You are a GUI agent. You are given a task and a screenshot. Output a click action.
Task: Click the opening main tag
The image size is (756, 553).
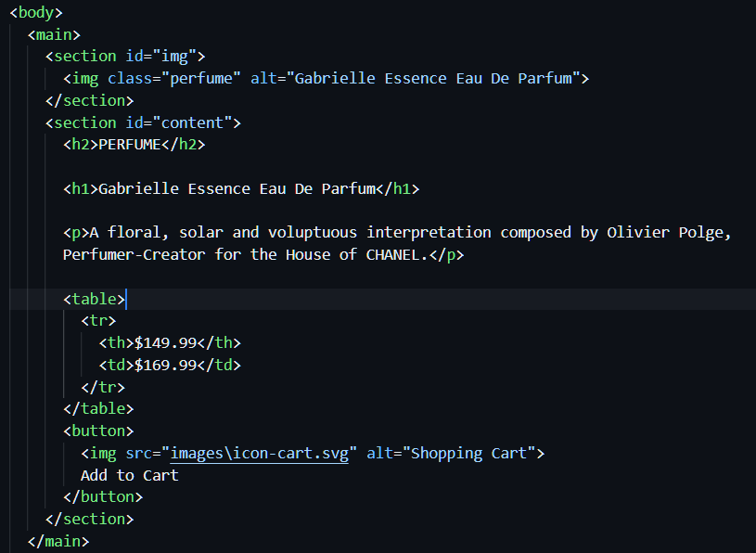pyautogui.click(x=54, y=34)
